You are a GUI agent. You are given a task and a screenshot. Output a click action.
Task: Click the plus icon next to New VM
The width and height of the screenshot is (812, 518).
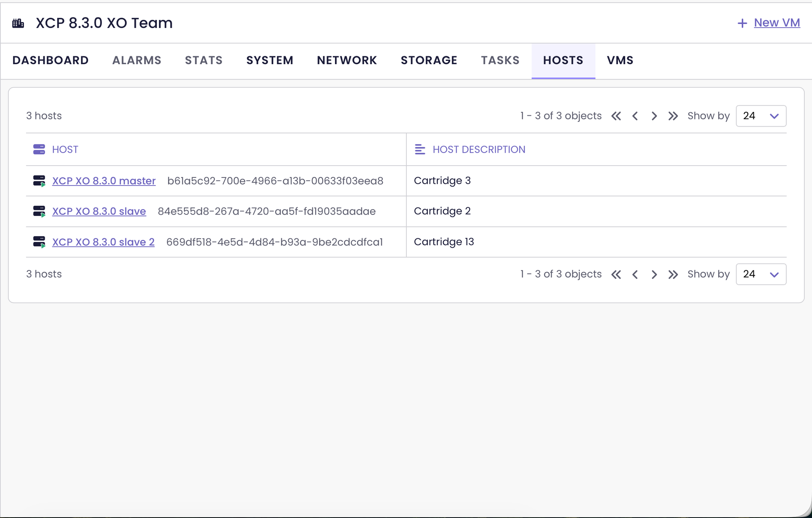(x=742, y=23)
